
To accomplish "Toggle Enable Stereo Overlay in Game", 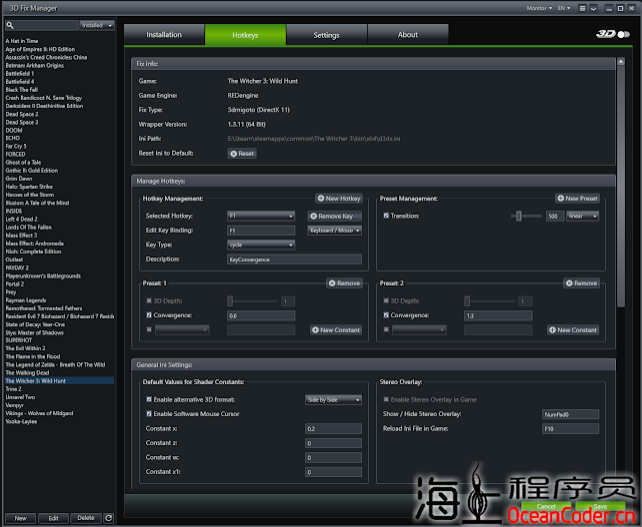I will pos(386,400).
